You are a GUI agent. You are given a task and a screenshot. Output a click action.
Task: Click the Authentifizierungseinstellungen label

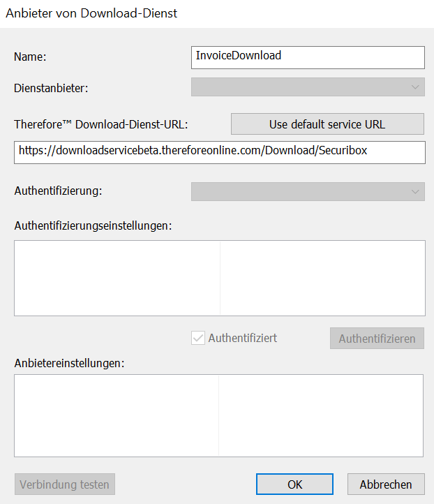click(93, 226)
